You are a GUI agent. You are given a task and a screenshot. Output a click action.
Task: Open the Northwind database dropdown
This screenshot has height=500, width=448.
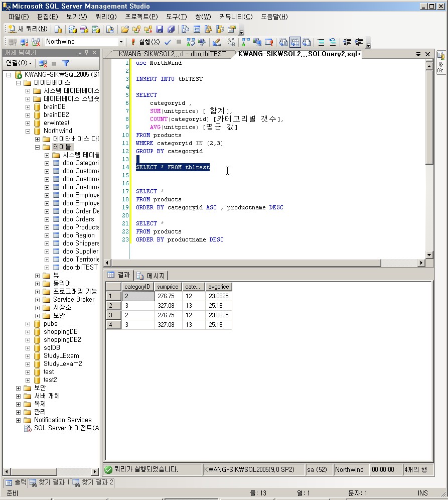121,42
